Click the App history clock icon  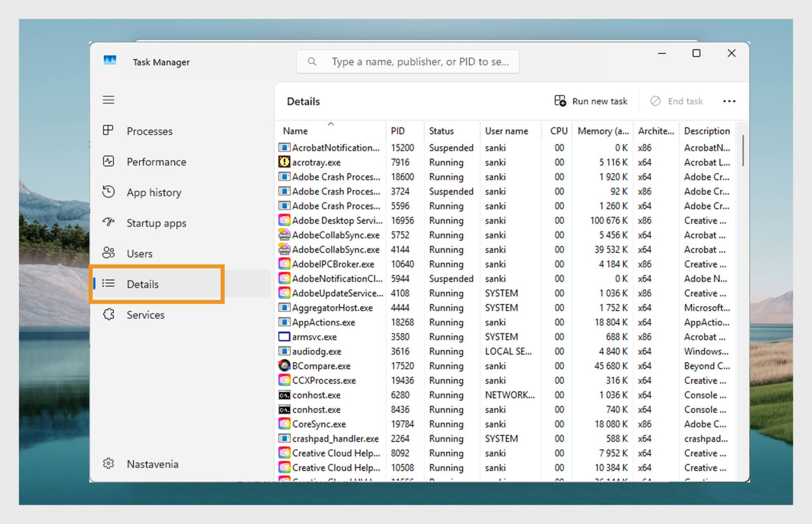pos(108,192)
